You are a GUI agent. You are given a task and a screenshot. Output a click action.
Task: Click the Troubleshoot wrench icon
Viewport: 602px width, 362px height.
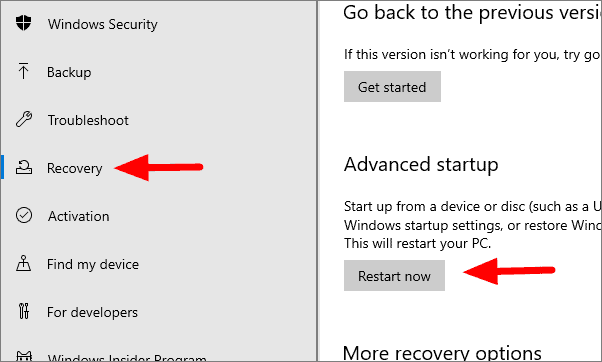24,119
